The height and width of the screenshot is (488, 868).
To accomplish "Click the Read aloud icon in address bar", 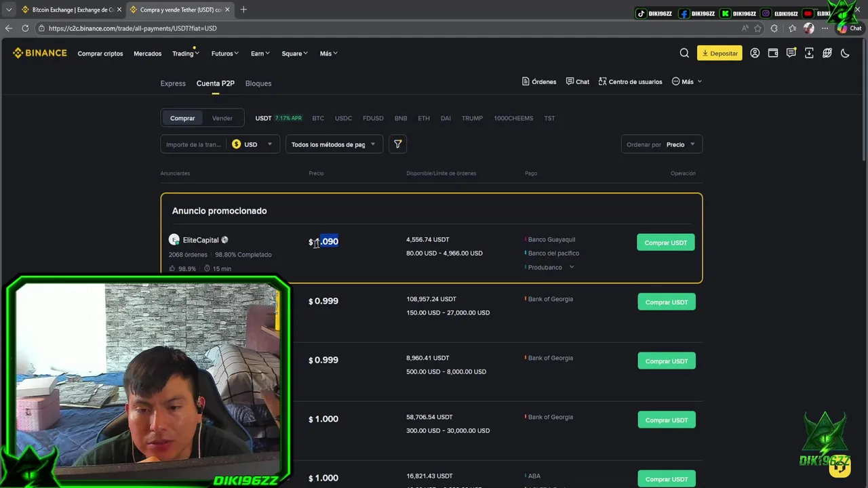I will tap(745, 28).
